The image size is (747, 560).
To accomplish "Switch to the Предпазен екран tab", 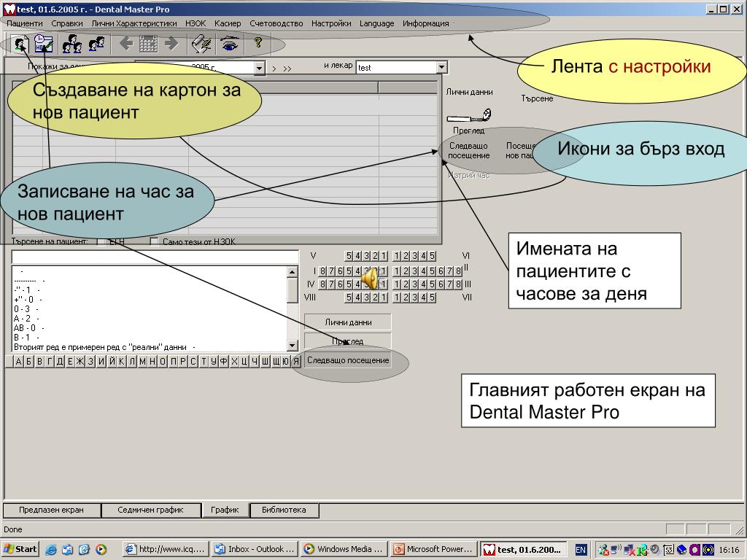I will [52, 510].
